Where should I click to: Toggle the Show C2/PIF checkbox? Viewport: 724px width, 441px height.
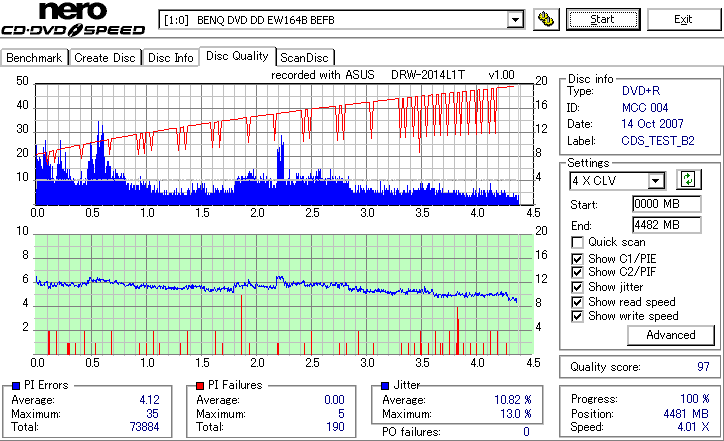point(577,272)
